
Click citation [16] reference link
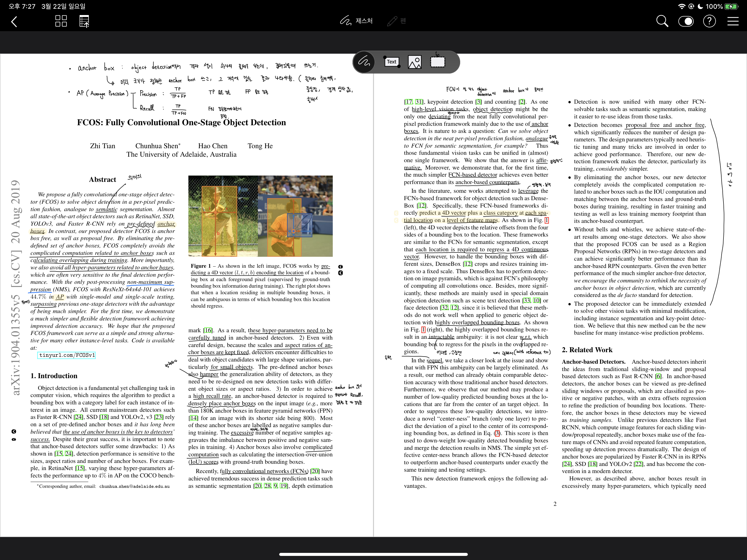(208, 330)
